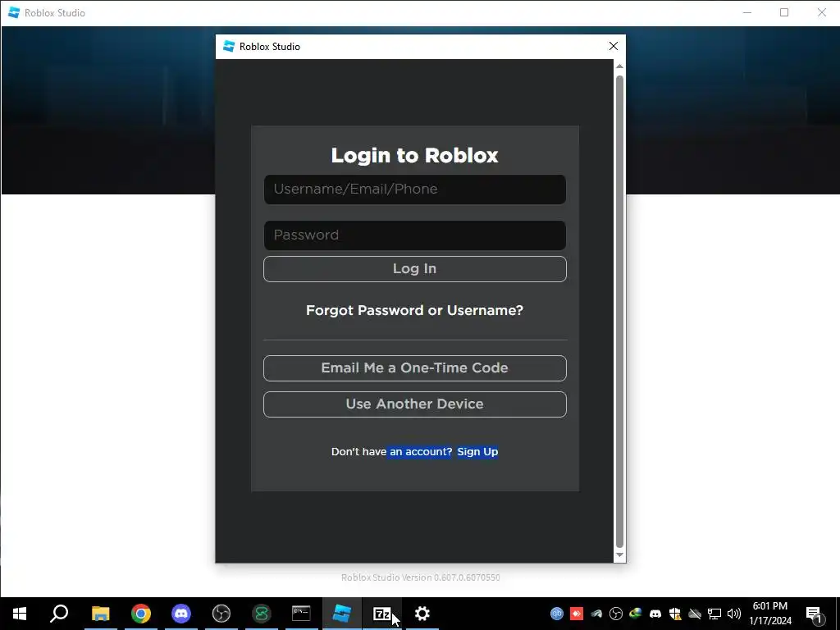Click the login dialog vertical scrollbar thumb
This screenshot has height=630, width=840.
[x=619, y=311]
